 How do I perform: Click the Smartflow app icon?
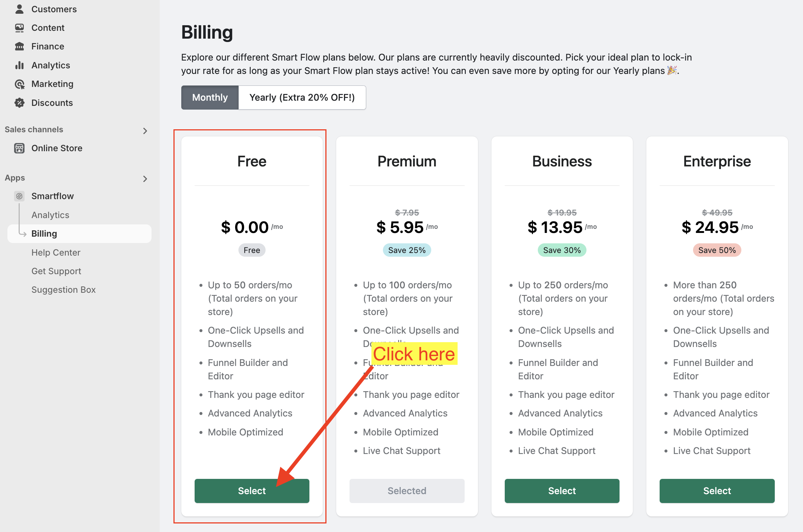point(19,196)
